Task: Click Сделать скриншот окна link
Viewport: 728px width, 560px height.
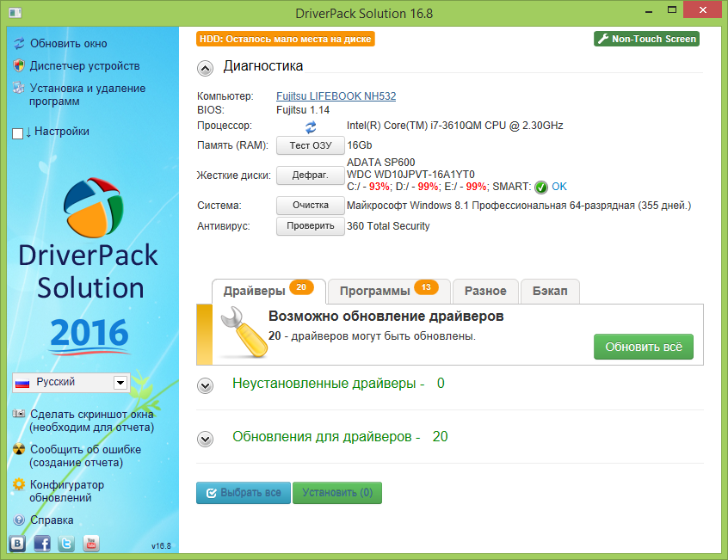Action: pos(91,421)
